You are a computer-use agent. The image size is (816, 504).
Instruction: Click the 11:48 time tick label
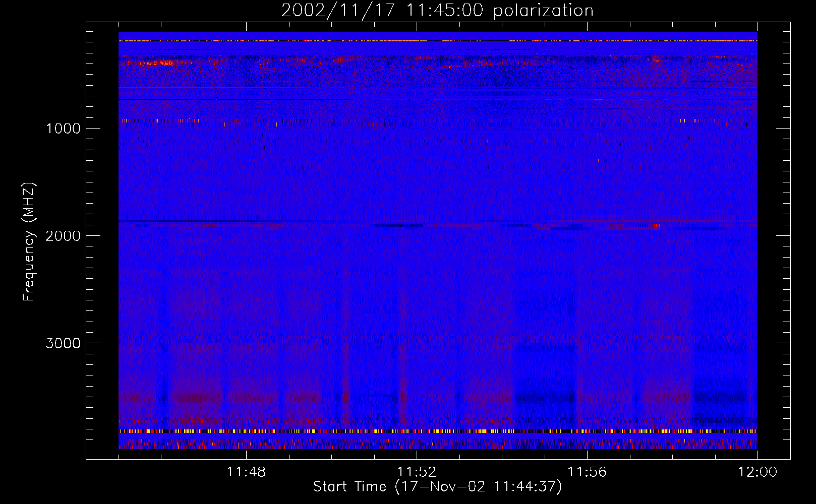pos(246,472)
